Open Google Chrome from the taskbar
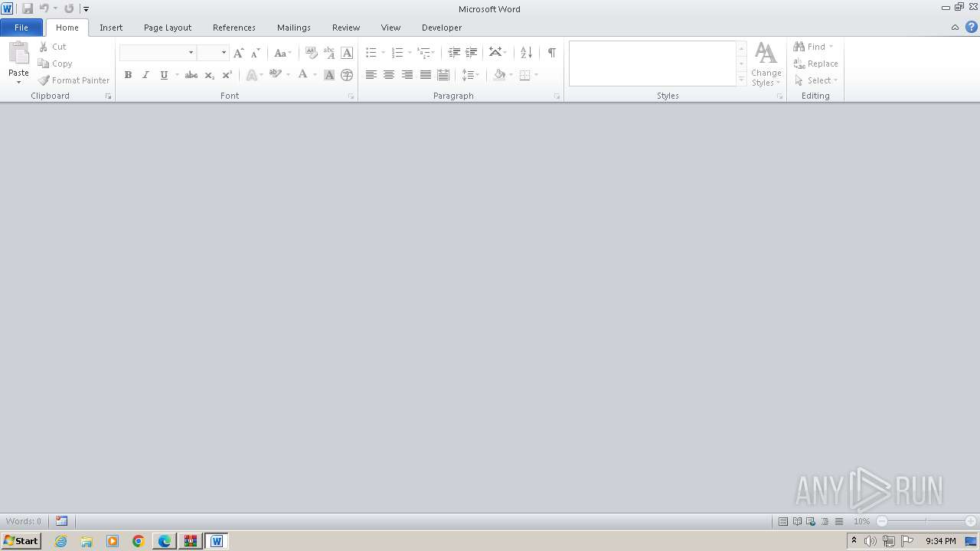 click(x=139, y=541)
